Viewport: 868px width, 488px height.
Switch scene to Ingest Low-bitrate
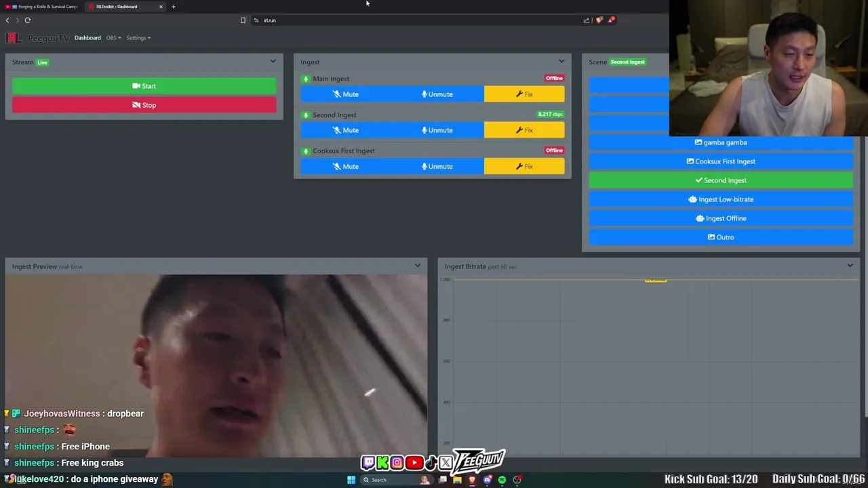click(x=721, y=199)
